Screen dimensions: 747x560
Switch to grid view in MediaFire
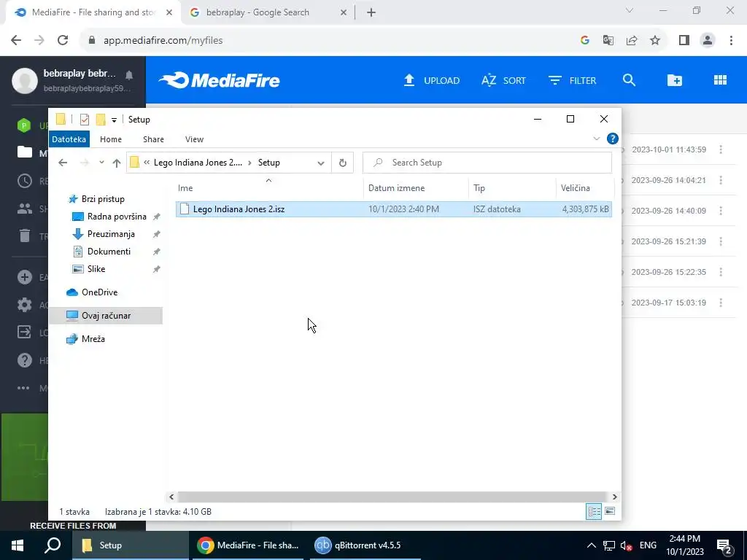(720, 80)
